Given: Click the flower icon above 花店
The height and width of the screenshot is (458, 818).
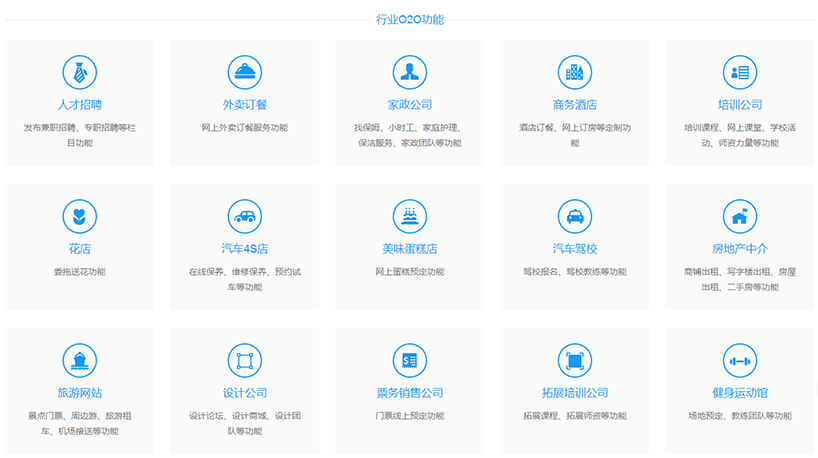Looking at the screenshot, I should [x=79, y=216].
